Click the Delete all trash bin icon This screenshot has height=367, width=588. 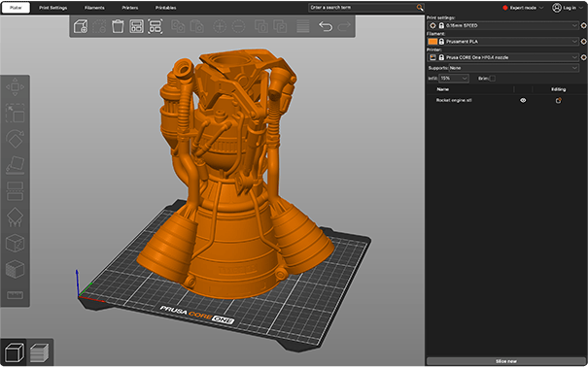(118, 26)
